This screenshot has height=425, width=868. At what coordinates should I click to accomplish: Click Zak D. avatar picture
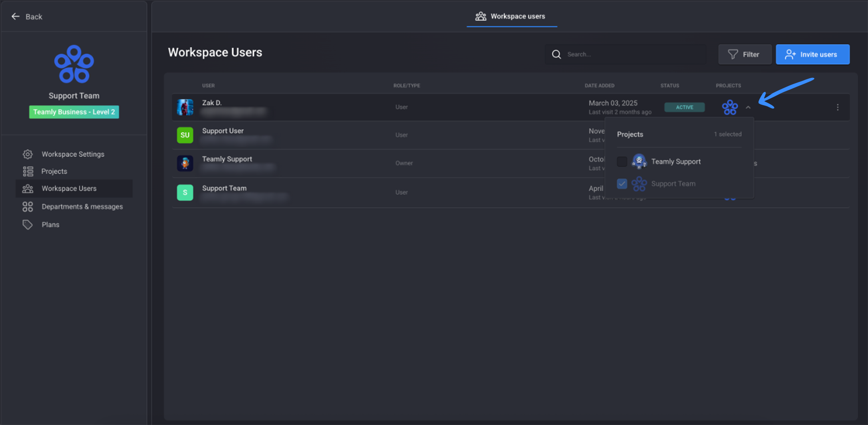(185, 107)
